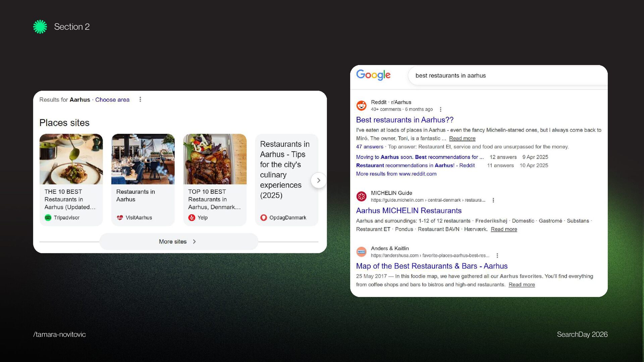Open three-dot menu on Reddit result
This screenshot has width=644, height=362.
pyautogui.click(x=440, y=109)
